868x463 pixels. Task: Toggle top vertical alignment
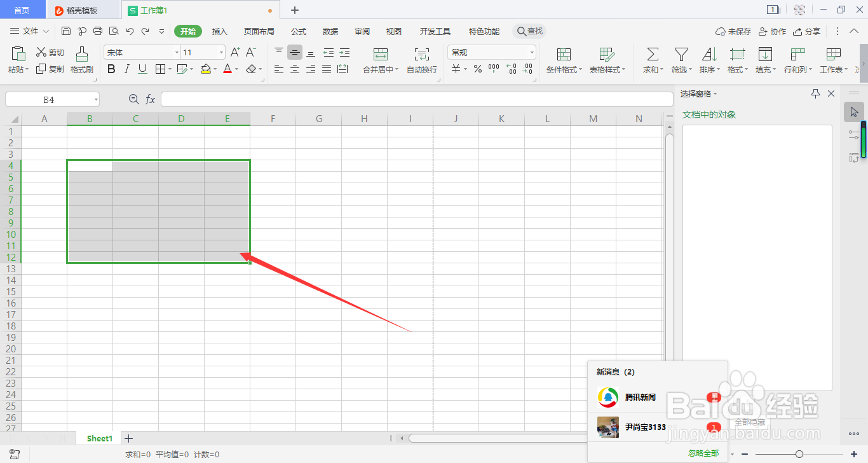(x=279, y=52)
